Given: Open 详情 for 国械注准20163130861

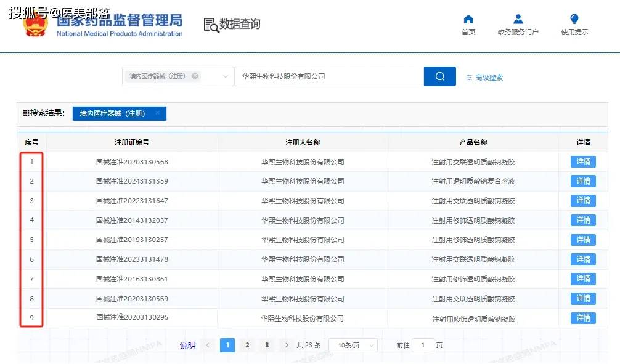Looking at the screenshot, I should tap(583, 278).
